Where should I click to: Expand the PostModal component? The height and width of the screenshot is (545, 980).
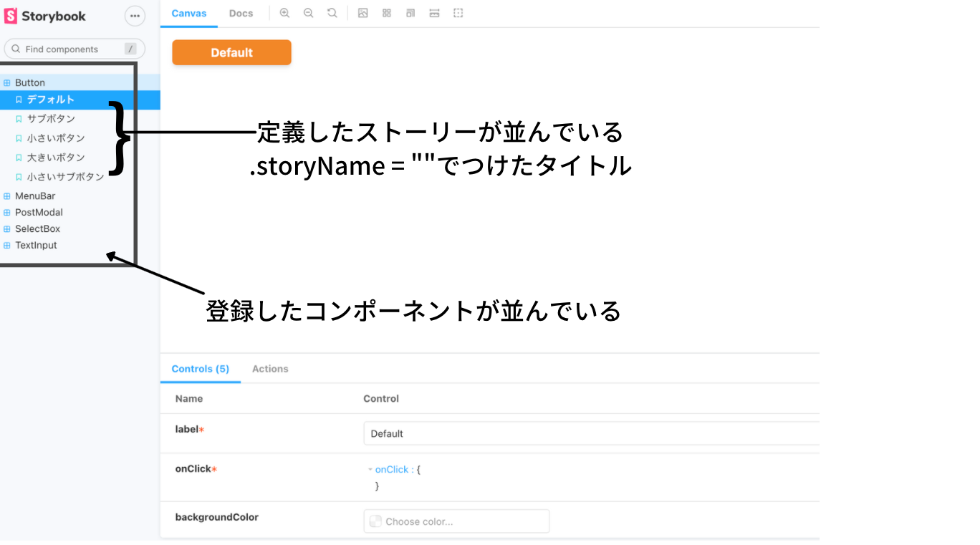pyautogui.click(x=39, y=212)
